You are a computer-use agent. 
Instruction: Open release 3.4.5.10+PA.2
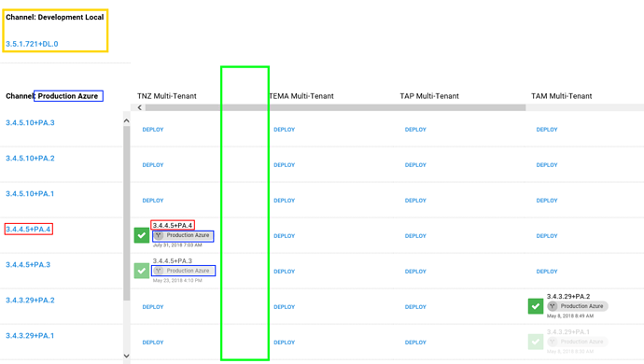(x=30, y=158)
